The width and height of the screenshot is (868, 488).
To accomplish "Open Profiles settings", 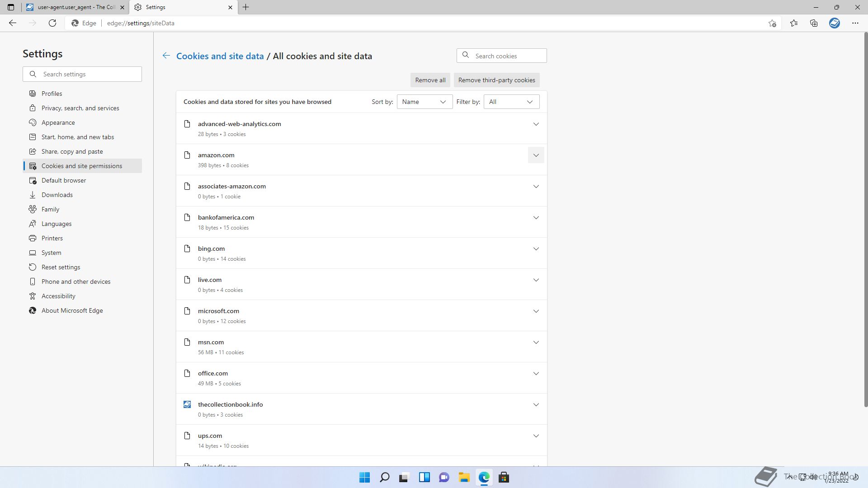I will 82,94.
